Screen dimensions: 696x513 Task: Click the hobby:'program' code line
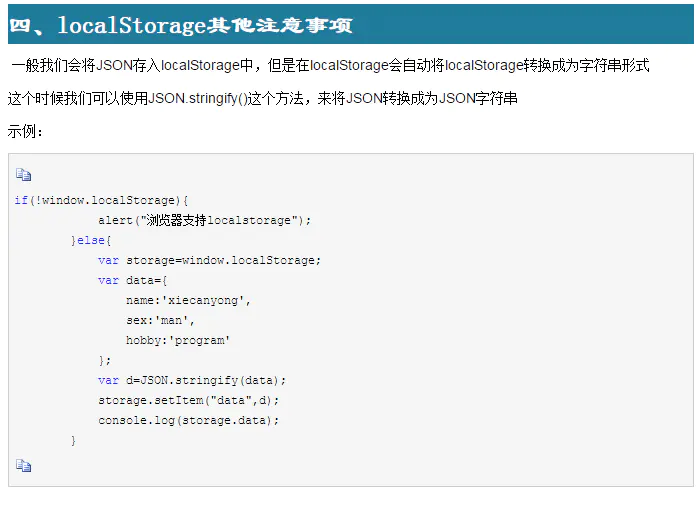click(178, 340)
